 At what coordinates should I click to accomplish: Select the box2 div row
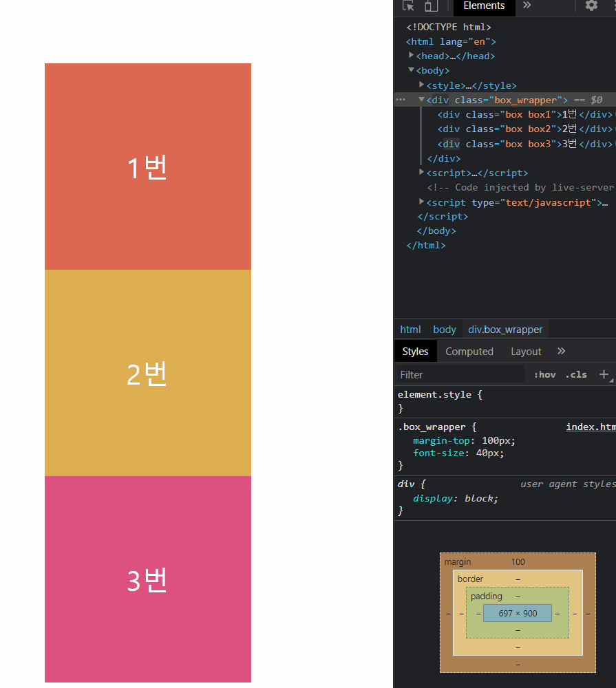[524, 129]
